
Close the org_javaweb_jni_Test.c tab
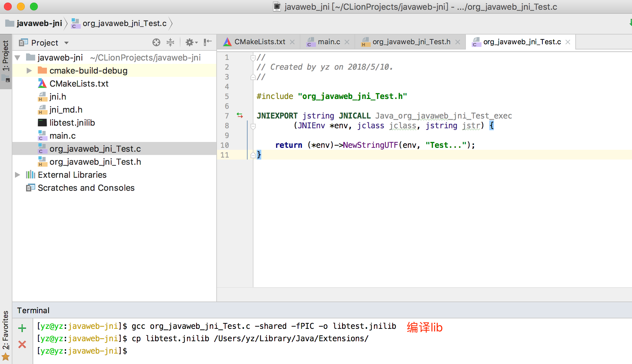click(568, 42)
